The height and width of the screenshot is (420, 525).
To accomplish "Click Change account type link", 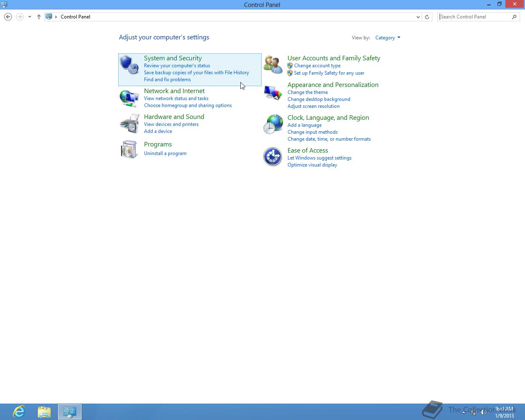I will point(317,66).
